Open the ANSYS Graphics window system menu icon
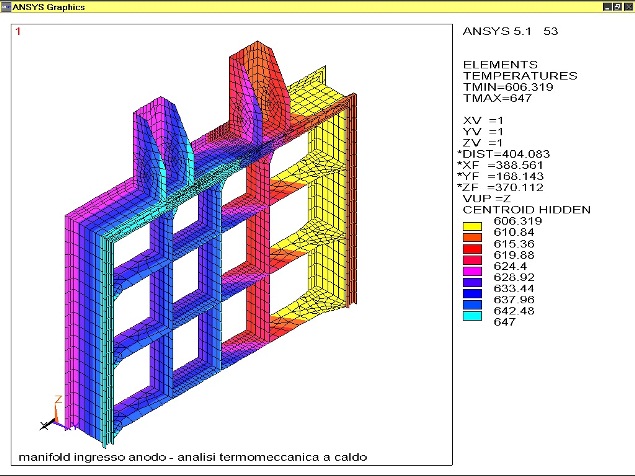 (x=6, y=7)
